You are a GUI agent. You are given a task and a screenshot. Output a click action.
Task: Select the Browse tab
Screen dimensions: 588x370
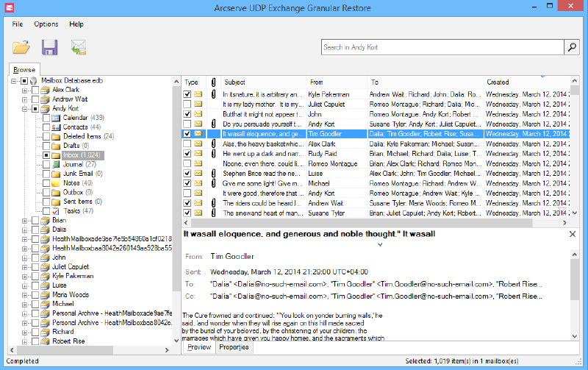(x=24, y=70)
